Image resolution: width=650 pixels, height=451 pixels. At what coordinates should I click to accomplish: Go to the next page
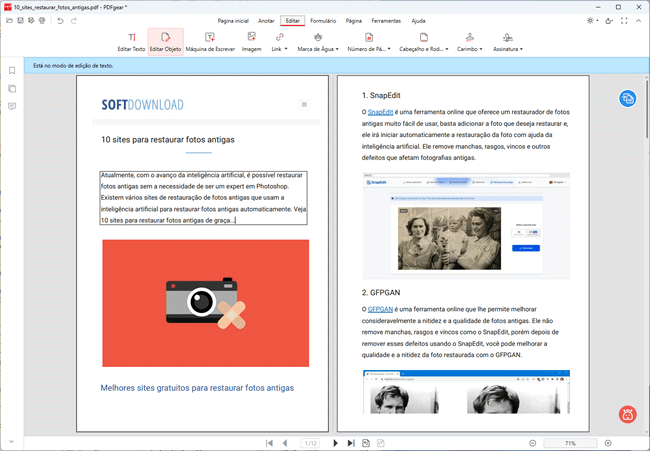(335, 443)
